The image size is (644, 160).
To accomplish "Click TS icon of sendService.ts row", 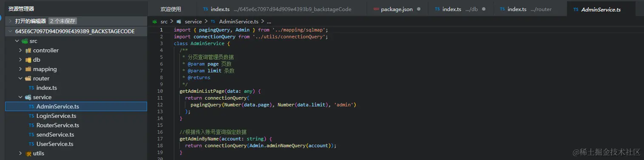I will point(31,134).
